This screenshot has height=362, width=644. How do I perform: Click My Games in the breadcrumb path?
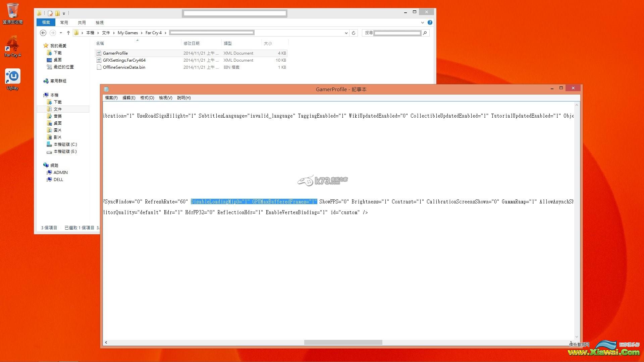128,33
